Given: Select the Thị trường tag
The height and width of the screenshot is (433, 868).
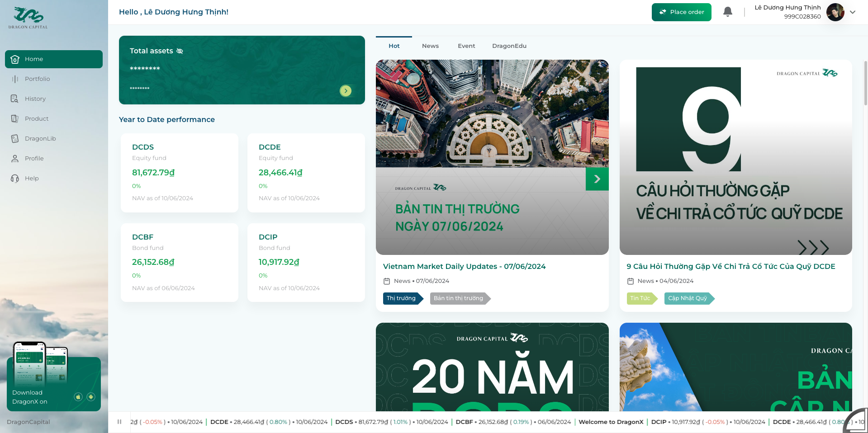Looking at the screenshot, I should pos(403,298).
